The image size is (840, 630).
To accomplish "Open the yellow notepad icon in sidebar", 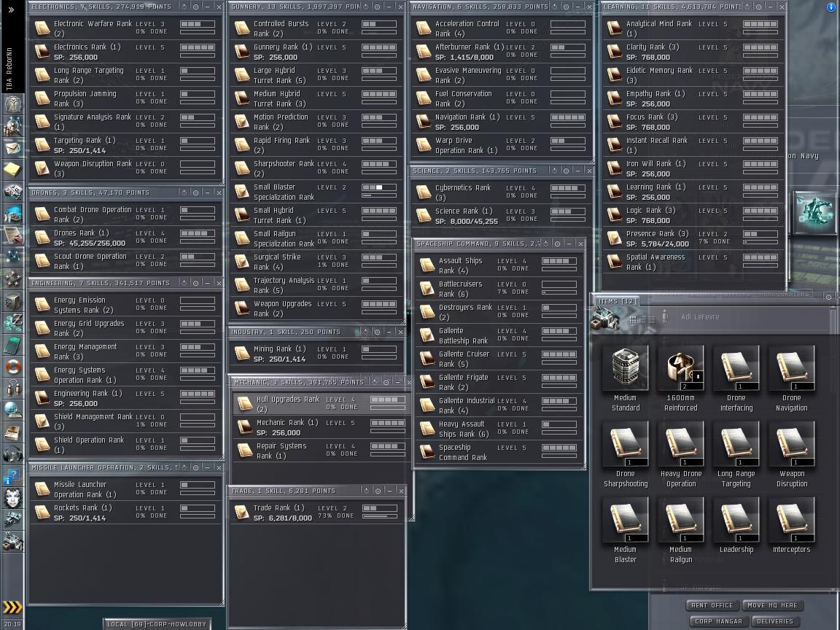I will [x=12, y=170].
